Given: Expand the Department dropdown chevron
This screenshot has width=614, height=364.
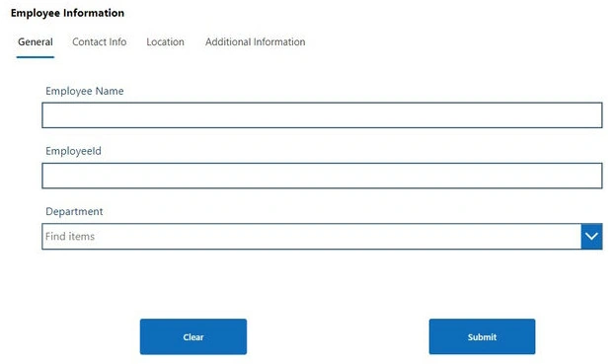Looking at the screenshot, I should pyautogui.click(x=591, y=237).
